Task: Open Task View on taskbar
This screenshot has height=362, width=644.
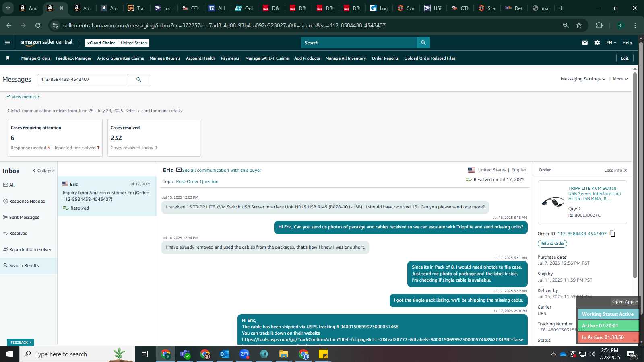Action: tap(145, 354)
